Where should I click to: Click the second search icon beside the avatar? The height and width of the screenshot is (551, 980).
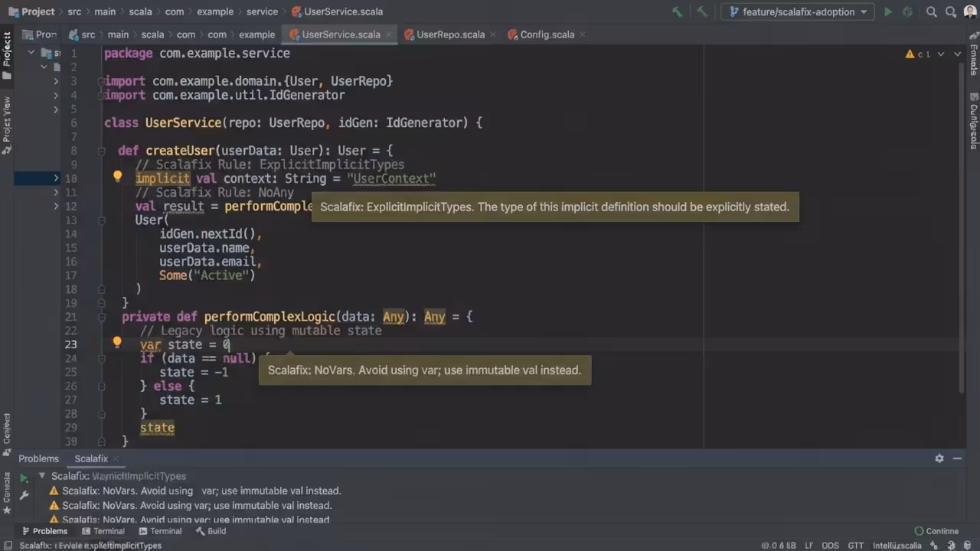click(x=952, y=11)
